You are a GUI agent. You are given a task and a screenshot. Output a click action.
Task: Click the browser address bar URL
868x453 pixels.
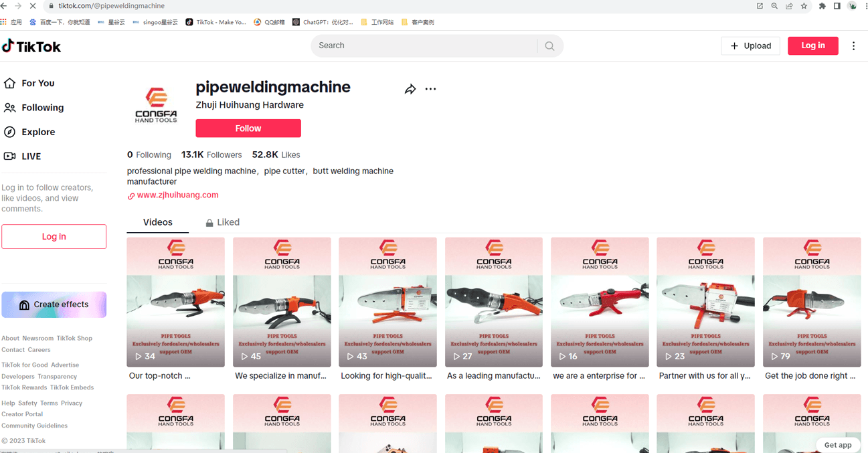coord(111,6)
